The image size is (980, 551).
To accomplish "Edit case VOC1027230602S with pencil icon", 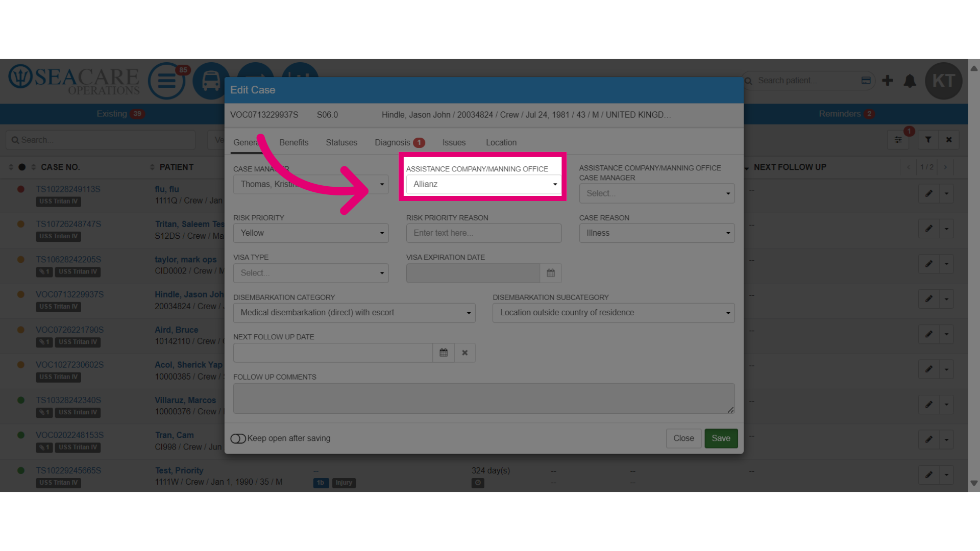I will click(929, 369).
